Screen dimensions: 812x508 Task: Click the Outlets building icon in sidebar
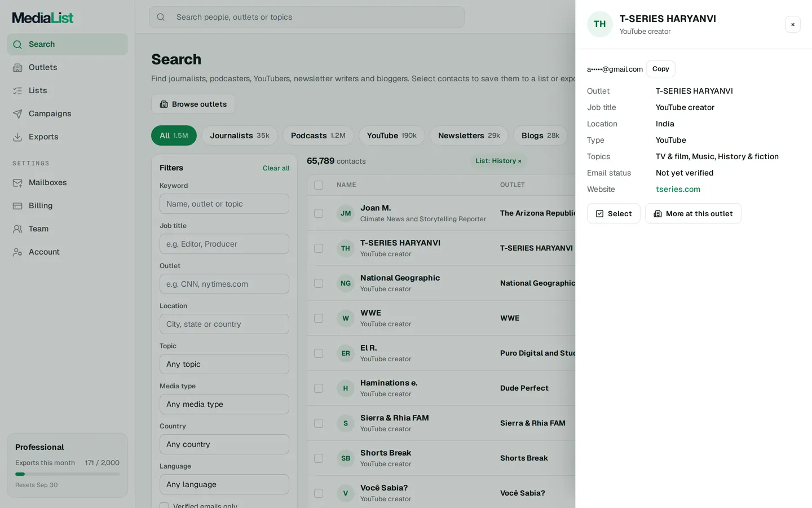17,68
